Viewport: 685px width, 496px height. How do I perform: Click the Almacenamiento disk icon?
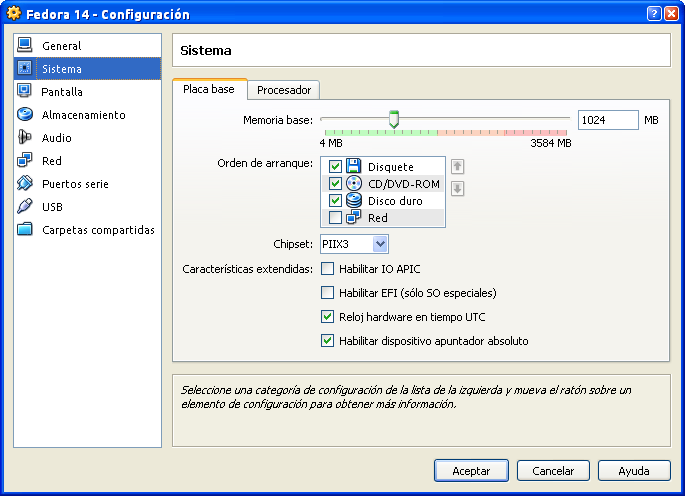click(x=24, y=114)
